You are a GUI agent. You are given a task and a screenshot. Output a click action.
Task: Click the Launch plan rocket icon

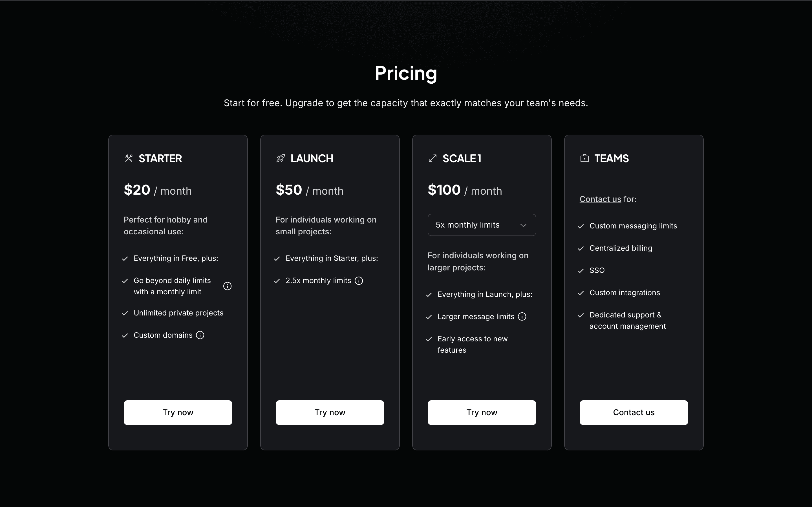pyautogui.click(x=281, y=158)
